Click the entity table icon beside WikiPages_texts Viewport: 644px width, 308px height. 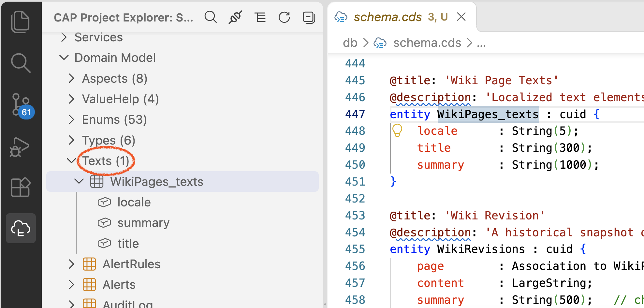(x=97, y=181)
